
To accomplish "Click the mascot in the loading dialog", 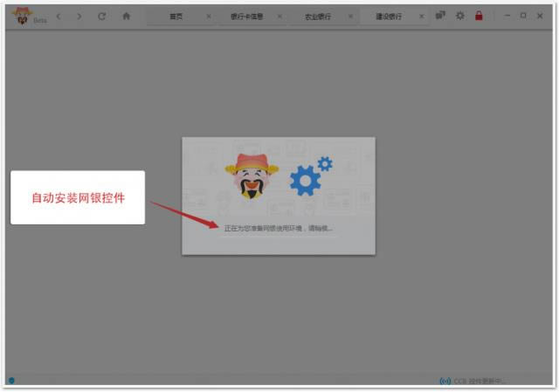I will coord(251,177).
